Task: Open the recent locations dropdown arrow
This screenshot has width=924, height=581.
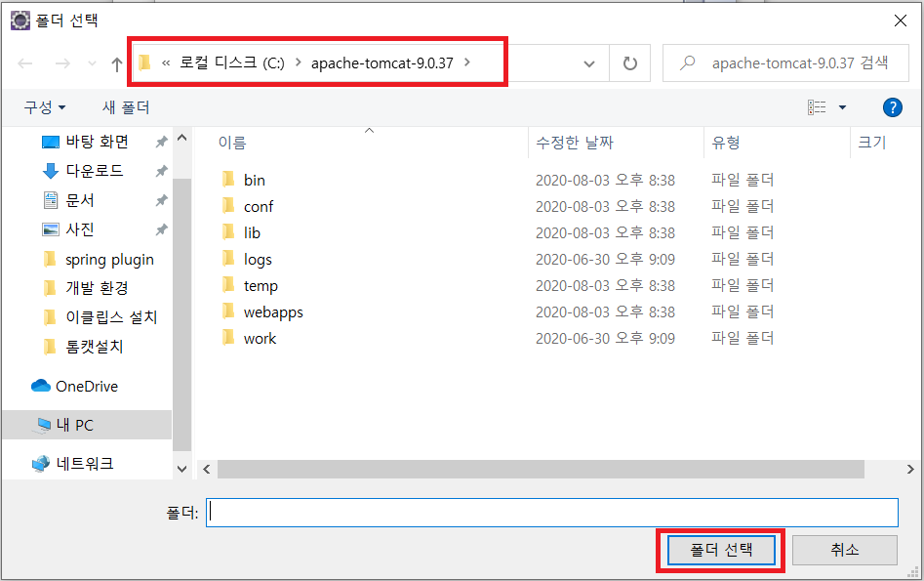Action: [92, 63]
